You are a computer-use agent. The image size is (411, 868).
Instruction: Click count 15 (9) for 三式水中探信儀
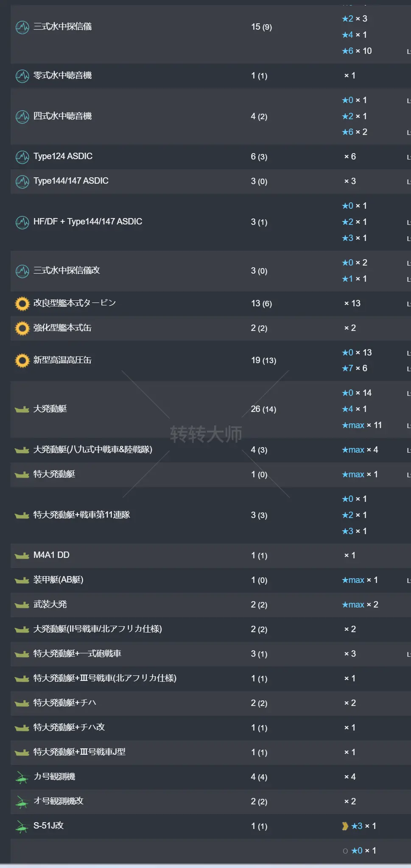(261, 27)
